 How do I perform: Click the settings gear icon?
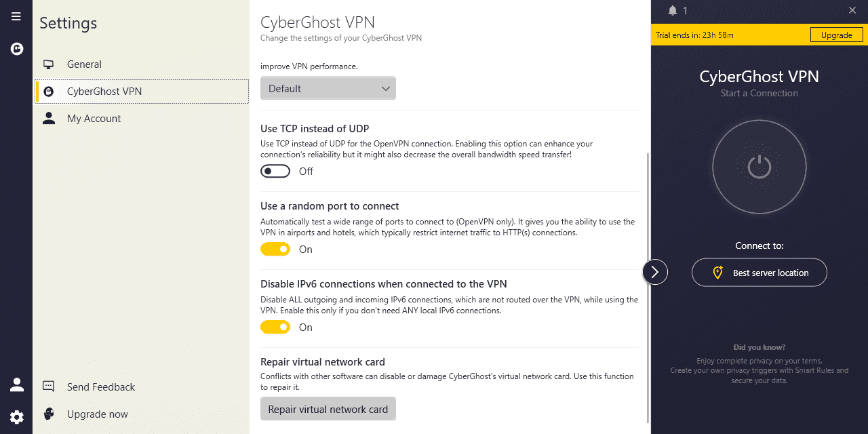(17, 417)
